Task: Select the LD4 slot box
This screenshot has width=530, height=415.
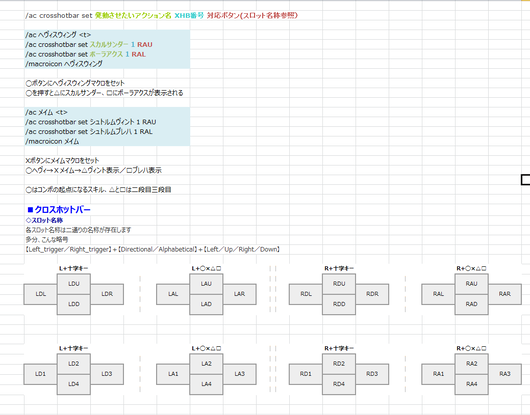Action: coord(74,384)
